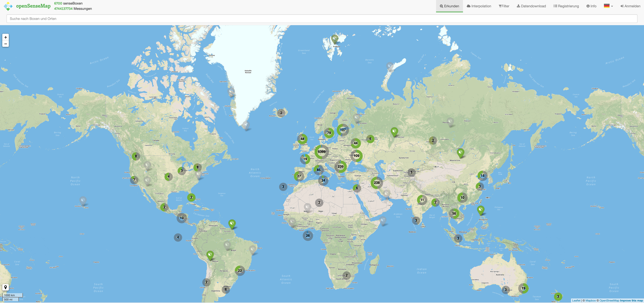The width and height of the screenshot is (644, 303).
Task: Click the green senseBox marker in Bolivia
Action: pyautogui.click(x=210, y=255)
